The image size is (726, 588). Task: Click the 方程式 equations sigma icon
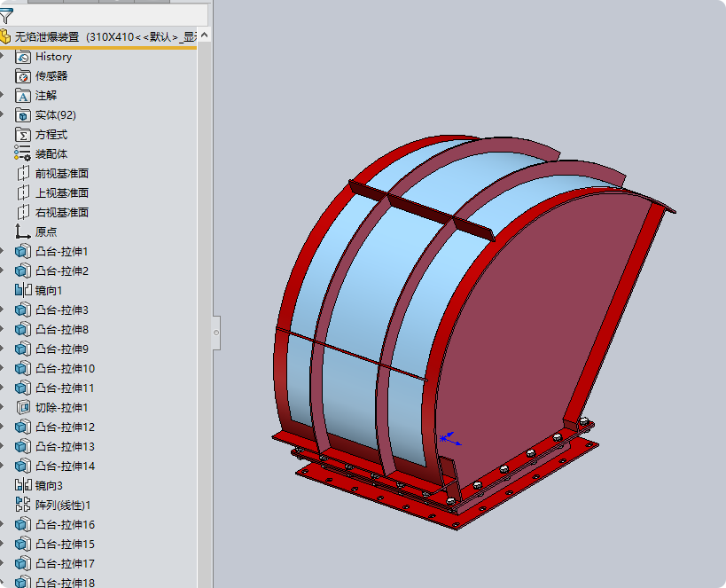click(23, 135)
